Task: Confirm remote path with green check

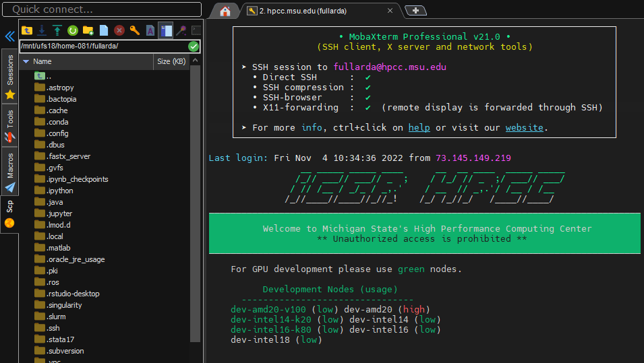Action: coord(194,46)
